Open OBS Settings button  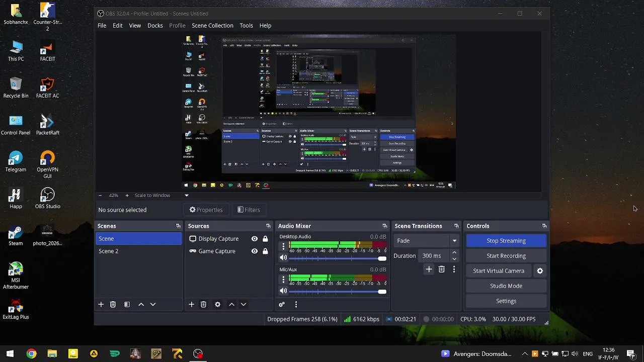pos(506,301)
